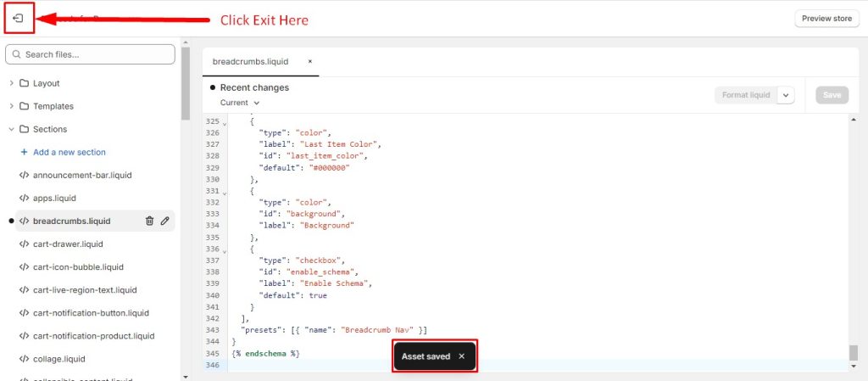868x381 pixels.
Task: Click the plus icon to add new section
Action: point(24,152)
